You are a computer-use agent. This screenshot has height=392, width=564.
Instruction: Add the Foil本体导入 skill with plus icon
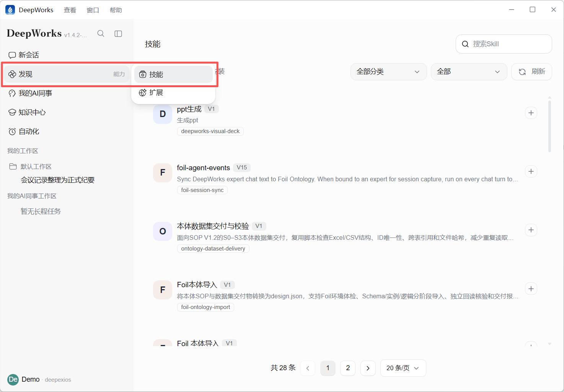pos(531,289)
